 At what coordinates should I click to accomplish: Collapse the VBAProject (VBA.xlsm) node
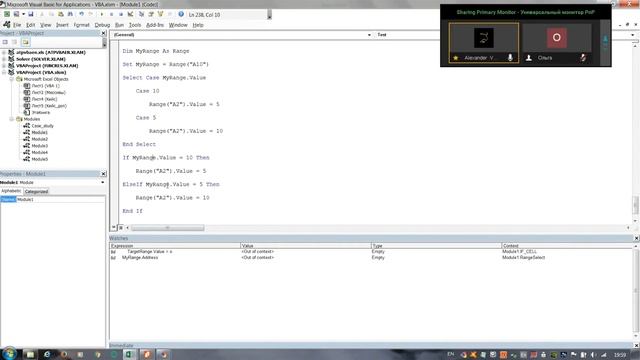pos(4,72)
